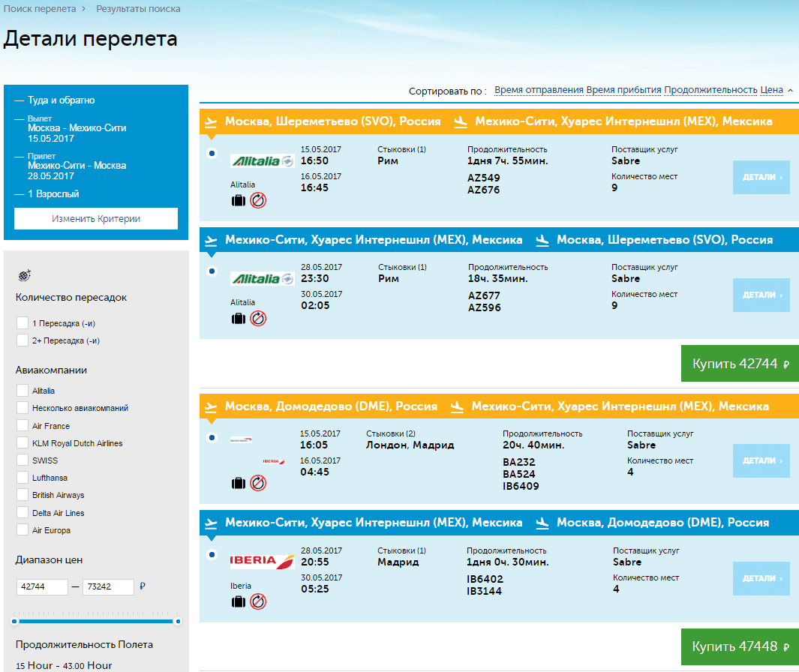
Task: Sort results by Продолжительность
Action: coord(710,90)
